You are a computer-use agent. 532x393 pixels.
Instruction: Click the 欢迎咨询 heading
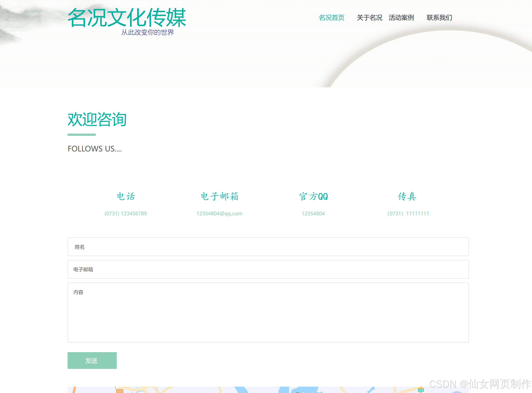(x=97, y=119)
